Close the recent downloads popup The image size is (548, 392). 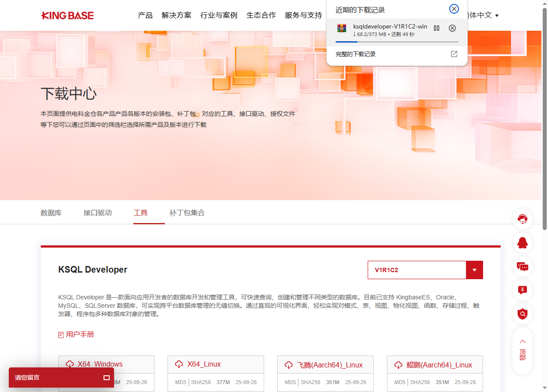coord(454,9)
